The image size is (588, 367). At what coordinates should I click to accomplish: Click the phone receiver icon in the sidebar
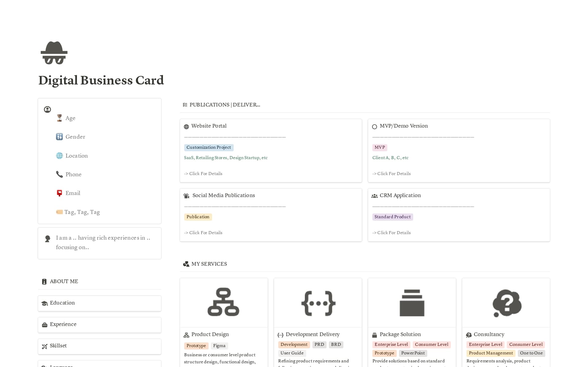pos(59,174)
